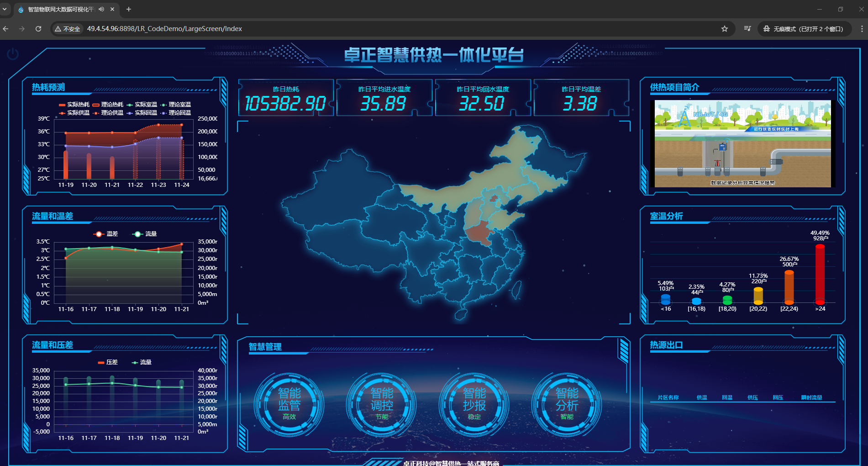Viewport: 868px width, 466px height.
Task: Toggle the 压差 legend in 流量和压差 chart
Action: click(x=107, y=362)
